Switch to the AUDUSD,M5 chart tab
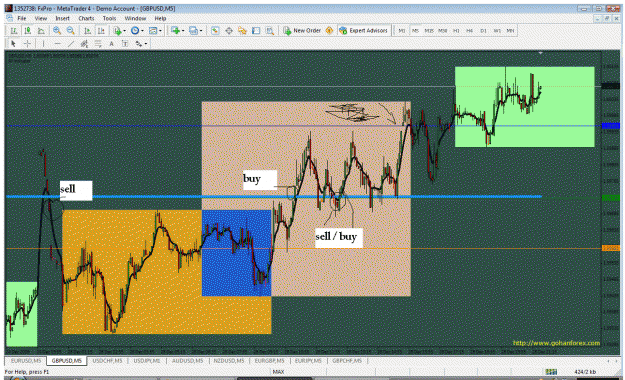 pos(187,361)
